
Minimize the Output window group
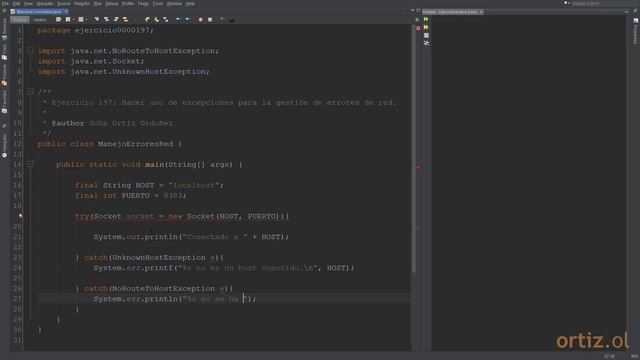(x=627, y=12)
